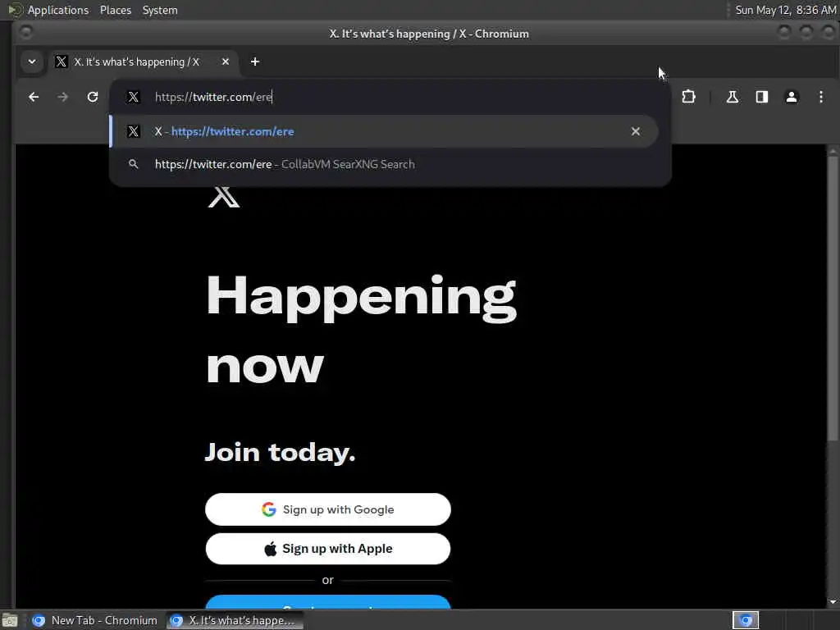Click Sign up with Google

328,509
